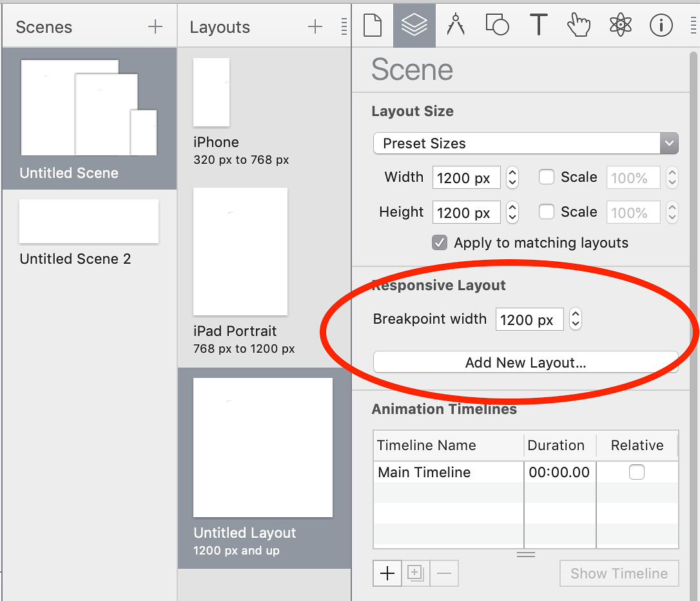Image resolution: width=700 pixels, height=601 pixels.
Task: Open the Element inspector shapes icon
Action: 497,25
